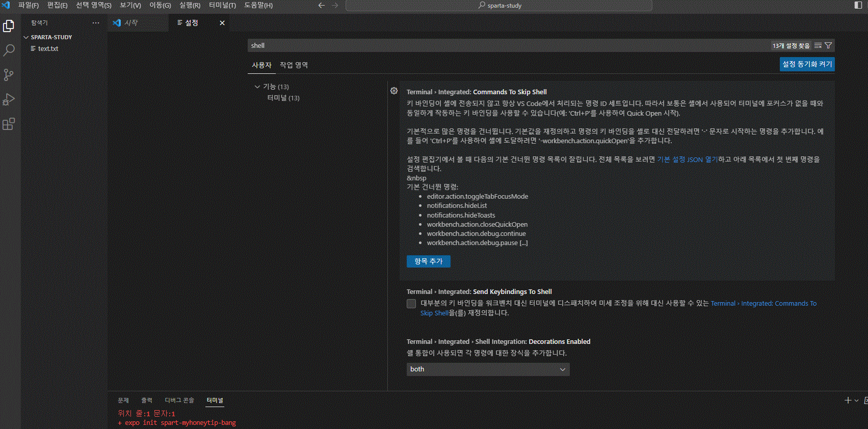This screenshot has width=868, height=429.
Task: Open the 디버그 콘솔 panel tab
Action: click(179, 400)
